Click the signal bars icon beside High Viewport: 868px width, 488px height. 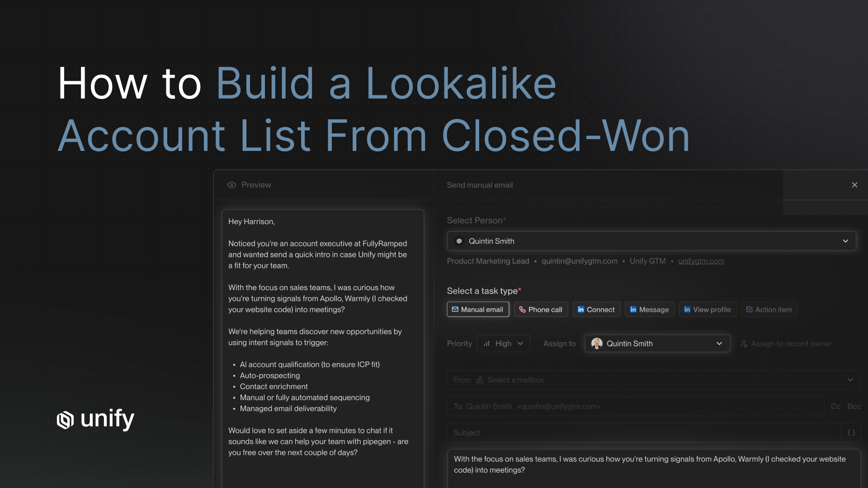tap(486, 343)
